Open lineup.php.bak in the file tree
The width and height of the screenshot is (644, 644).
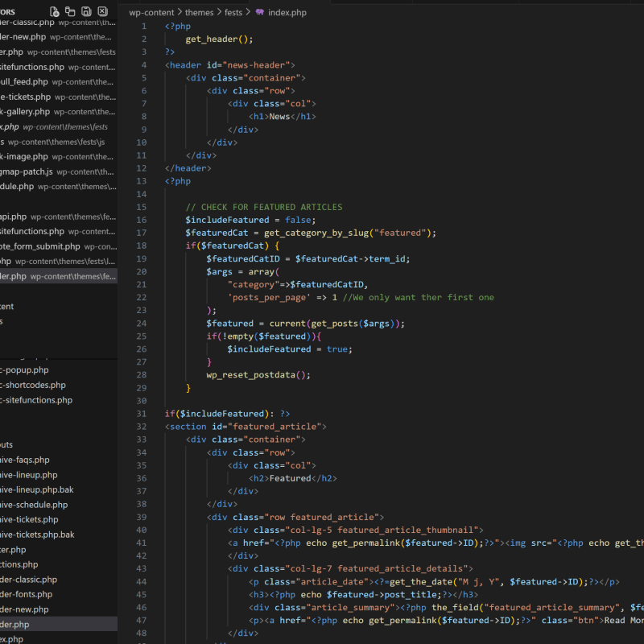36,489
